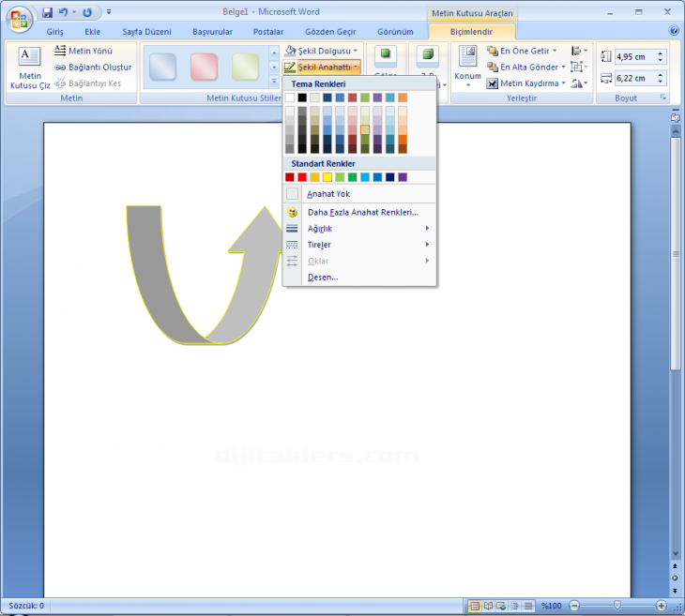Open the group objects dropdown icon
The height and width of the screenshot is (616, 685).
579,68
